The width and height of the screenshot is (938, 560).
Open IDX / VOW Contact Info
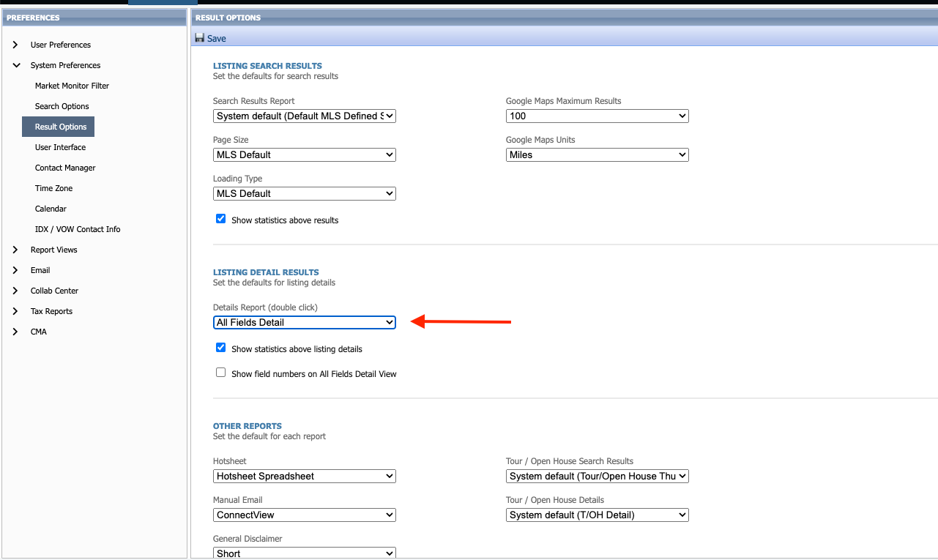pos(78,229)
